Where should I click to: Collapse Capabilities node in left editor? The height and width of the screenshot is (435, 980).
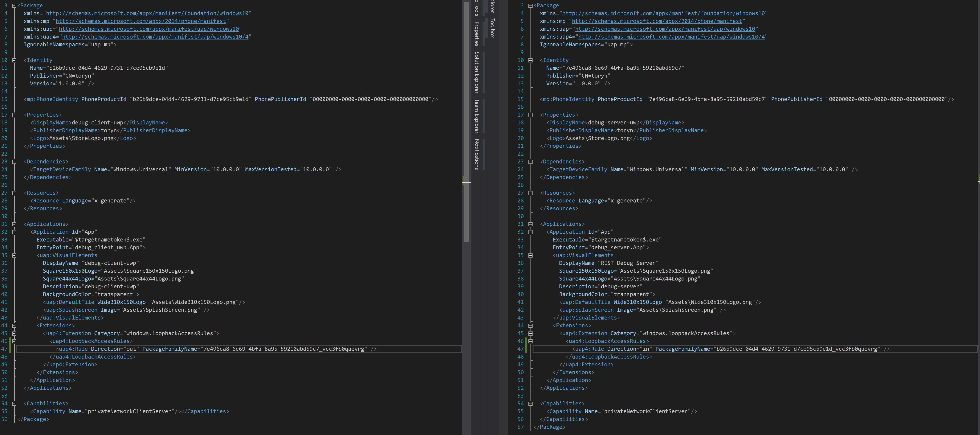pos(14,404)
